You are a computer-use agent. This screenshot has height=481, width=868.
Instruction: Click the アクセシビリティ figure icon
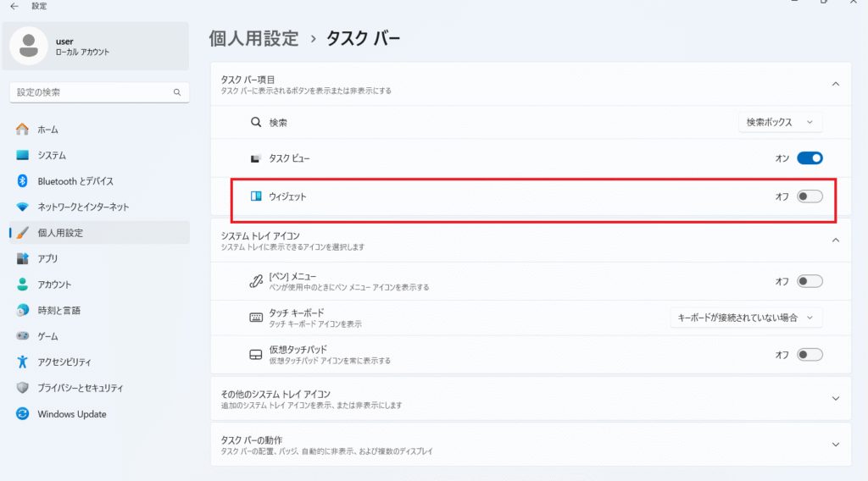click(x=23, y=362)
